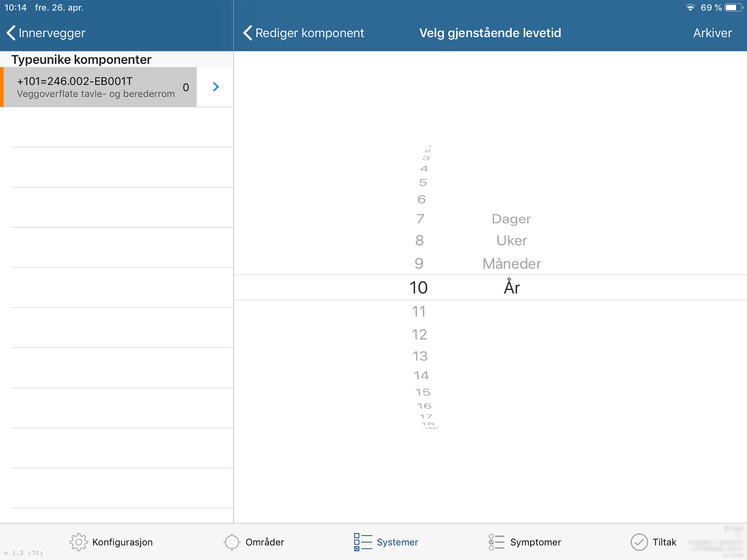Tap version label v 1.2 (70)

pyautogui.click(x=23, y=553)
